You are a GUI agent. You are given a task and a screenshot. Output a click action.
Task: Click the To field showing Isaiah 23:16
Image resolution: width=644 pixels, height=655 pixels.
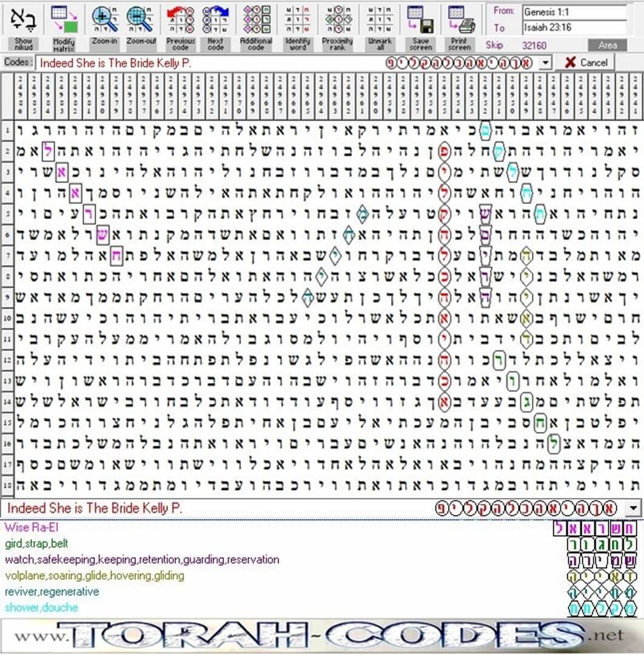tap(573, 28)
